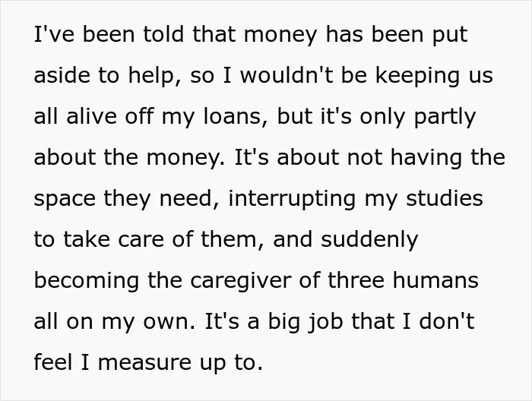Image resolution: width=532 pixels, height=401 pixels.
Task: Click the word "feel" starting the last line
Action: click(53, 362)
